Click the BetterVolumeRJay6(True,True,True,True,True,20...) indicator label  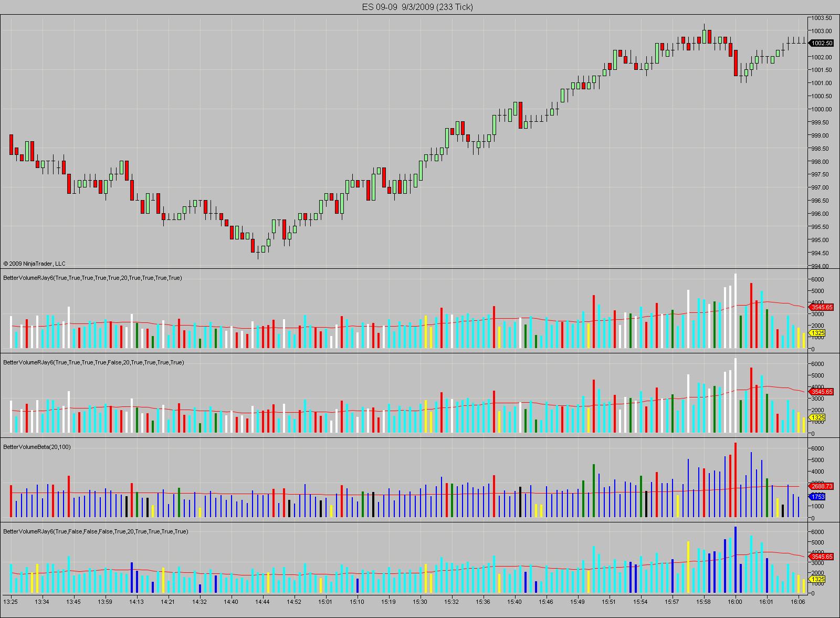click(x=92, y=278)
